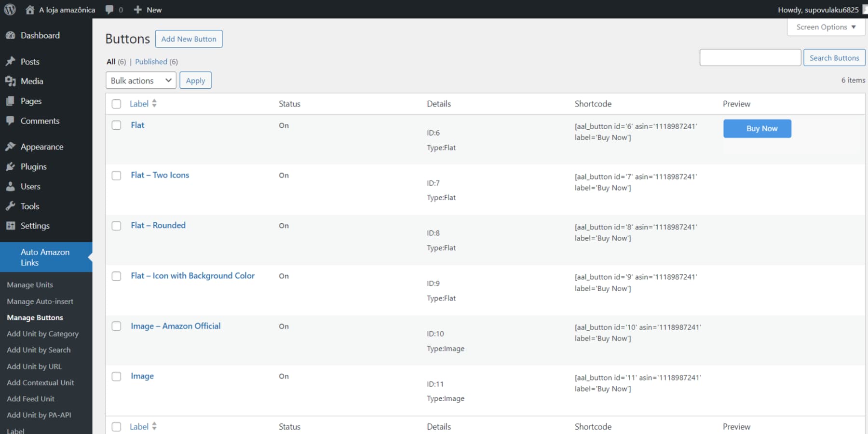Screen dimensions: 868x434
Task: Open the Dashboard via its sidebar icon
Action: [x=11, y=35]
